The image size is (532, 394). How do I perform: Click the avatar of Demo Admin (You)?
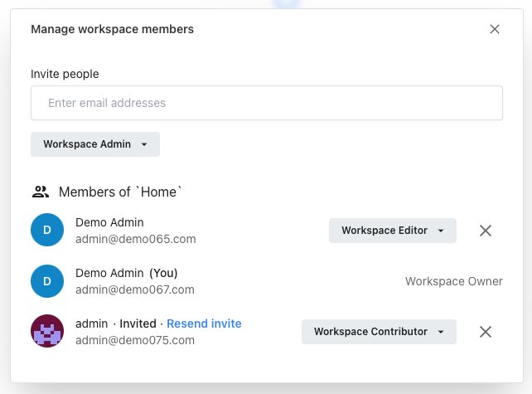tap(47, 281)
